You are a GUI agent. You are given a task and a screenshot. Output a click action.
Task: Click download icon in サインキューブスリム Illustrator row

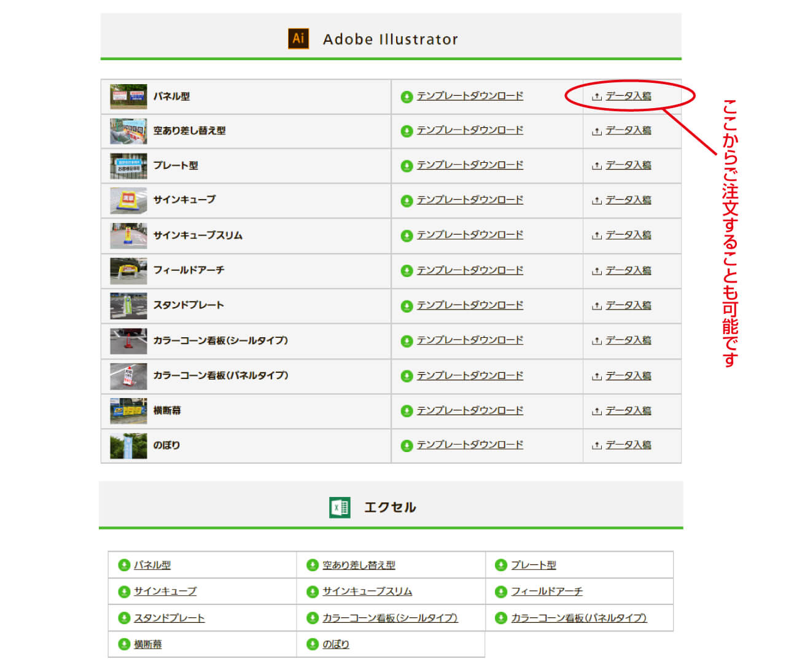pyautogui.click(x=407, y=236)
